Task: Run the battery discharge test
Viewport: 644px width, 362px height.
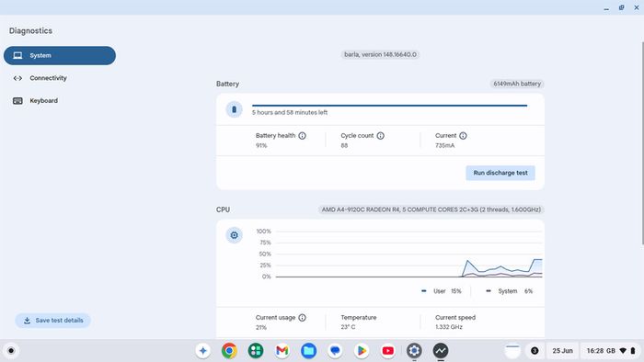Action: pos(500,173)
